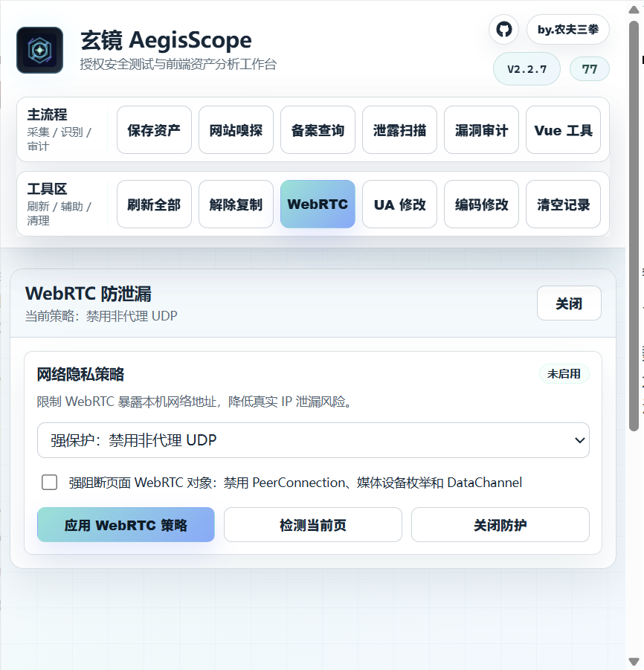
Task: Click the 未启用 status badge
Action: tap(564, 374)
